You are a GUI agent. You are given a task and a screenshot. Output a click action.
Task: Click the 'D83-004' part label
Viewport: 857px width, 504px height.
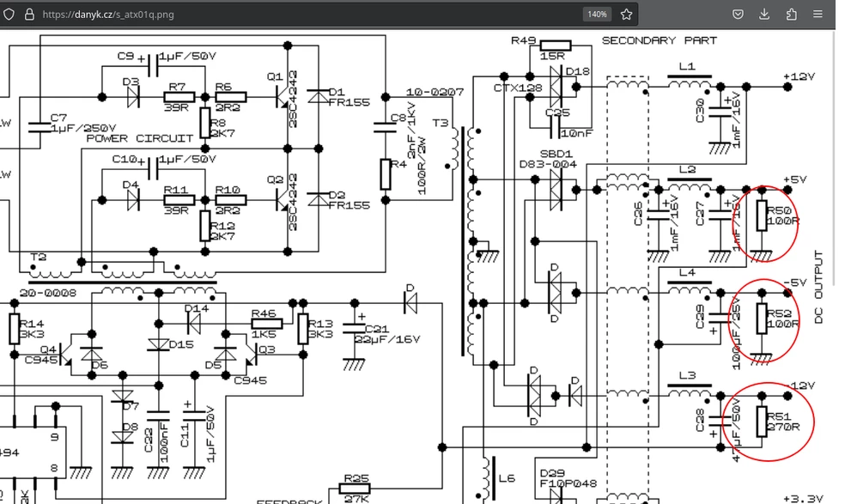548,164
